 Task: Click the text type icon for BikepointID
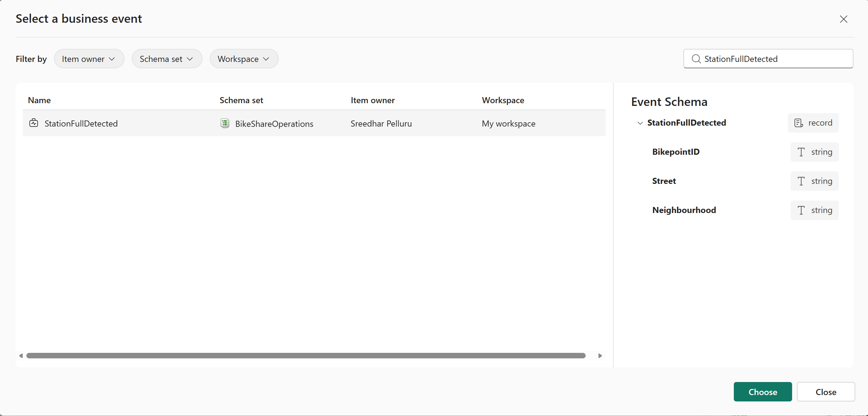pos(801,152)
